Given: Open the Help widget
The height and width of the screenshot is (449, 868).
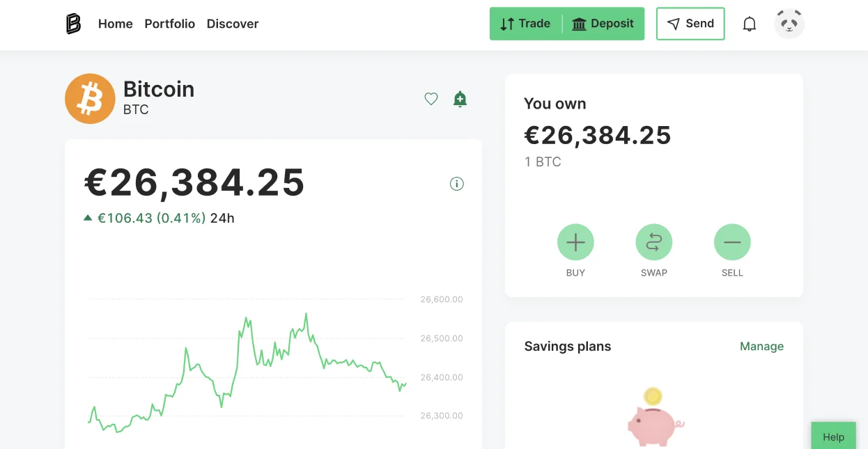Looking at the screenshot, I should [x=833, y=436].
